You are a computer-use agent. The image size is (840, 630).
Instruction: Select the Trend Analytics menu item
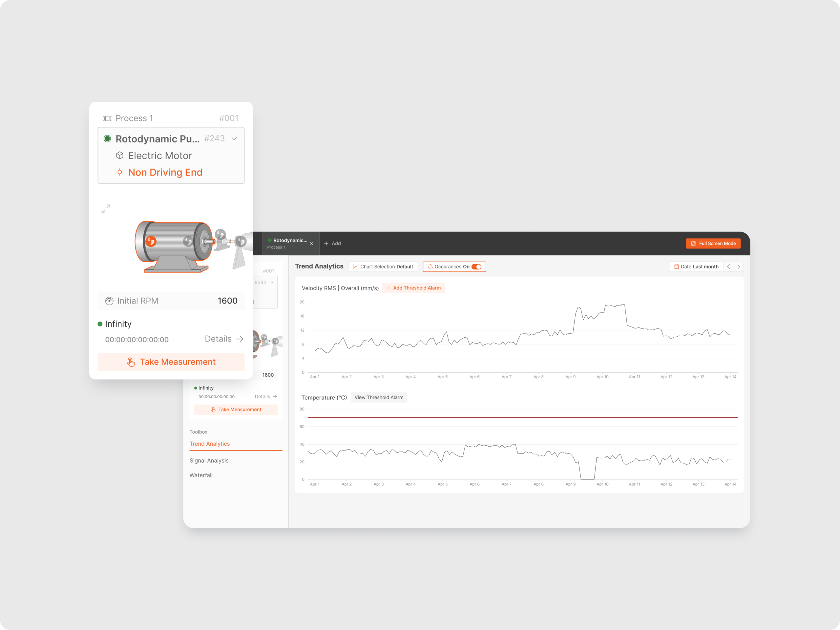pos(210,443)
